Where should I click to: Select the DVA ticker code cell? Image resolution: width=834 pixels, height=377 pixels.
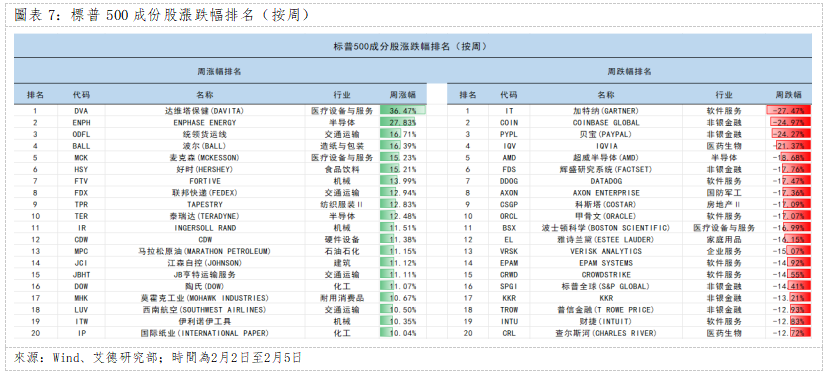tap(81, 111)
